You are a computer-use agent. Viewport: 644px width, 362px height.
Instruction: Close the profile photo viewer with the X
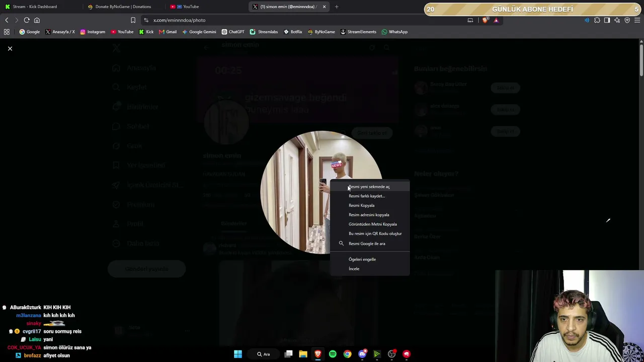(x=10, y=48)
